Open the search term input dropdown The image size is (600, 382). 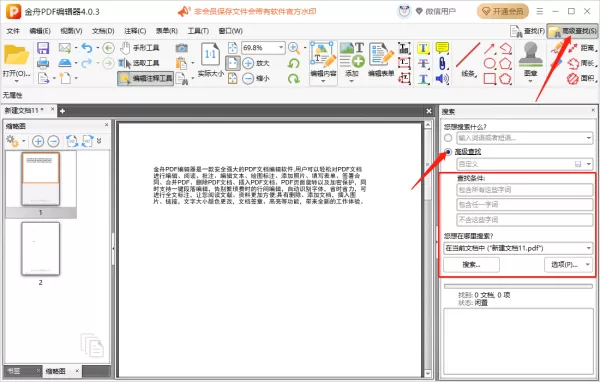589,138
